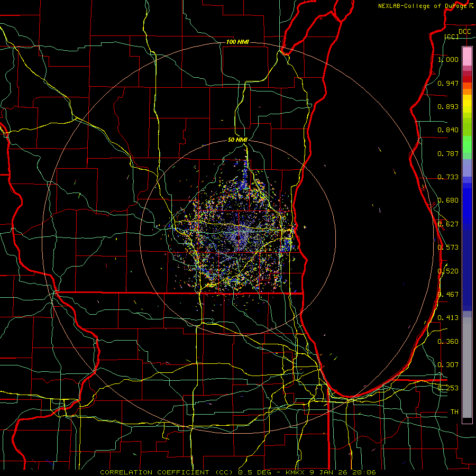Click the 0.520 scale value

point(448,271)
